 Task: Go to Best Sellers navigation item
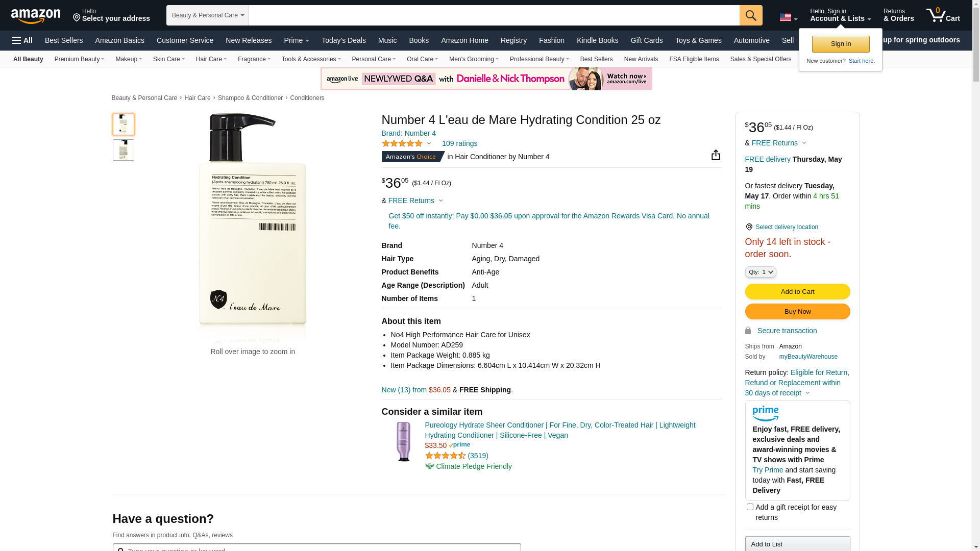[64, 40]
